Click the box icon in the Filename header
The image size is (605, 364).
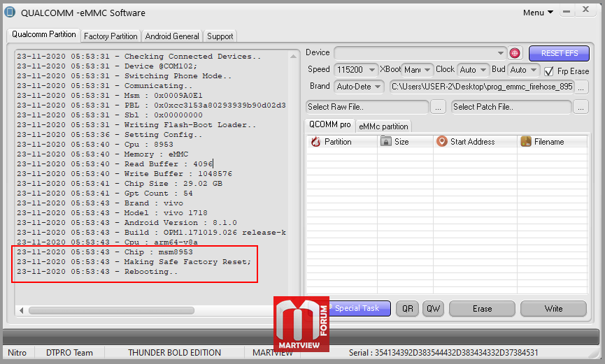pos(526,141)
